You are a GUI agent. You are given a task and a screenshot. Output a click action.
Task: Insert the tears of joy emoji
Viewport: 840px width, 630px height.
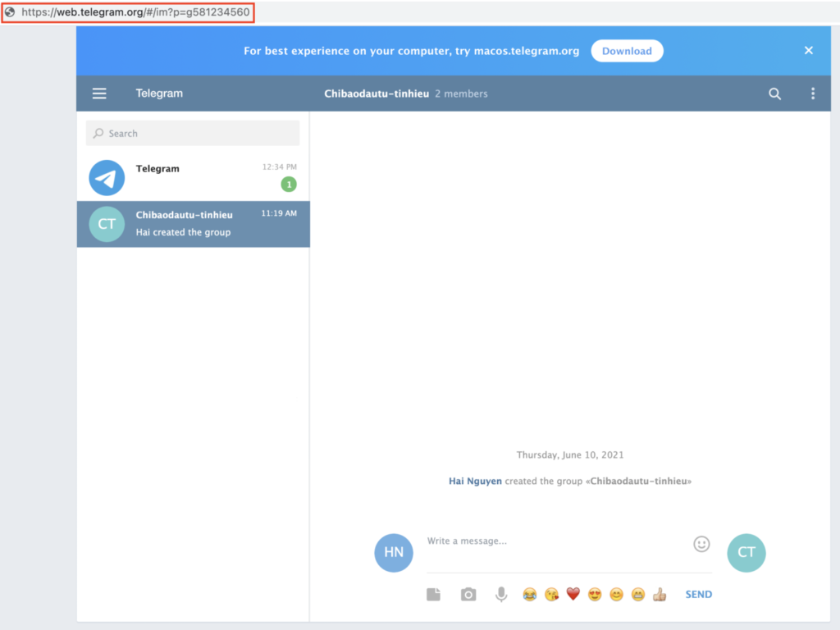(x=529, y=595)
